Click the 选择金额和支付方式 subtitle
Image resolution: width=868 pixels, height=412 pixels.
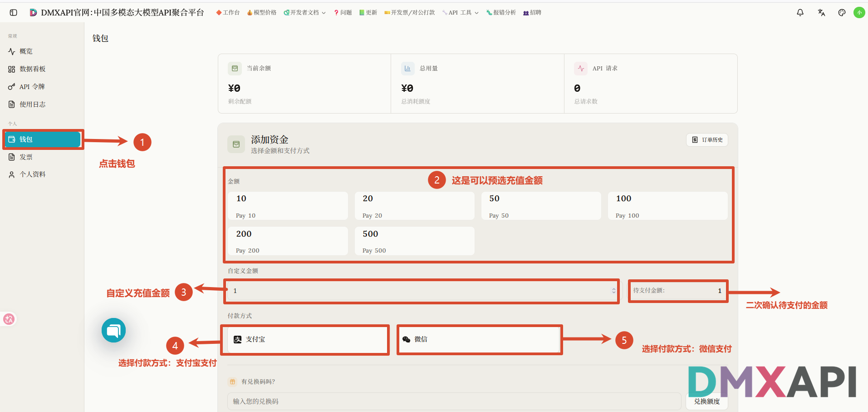pyautogui.click(x=280, y=151)
